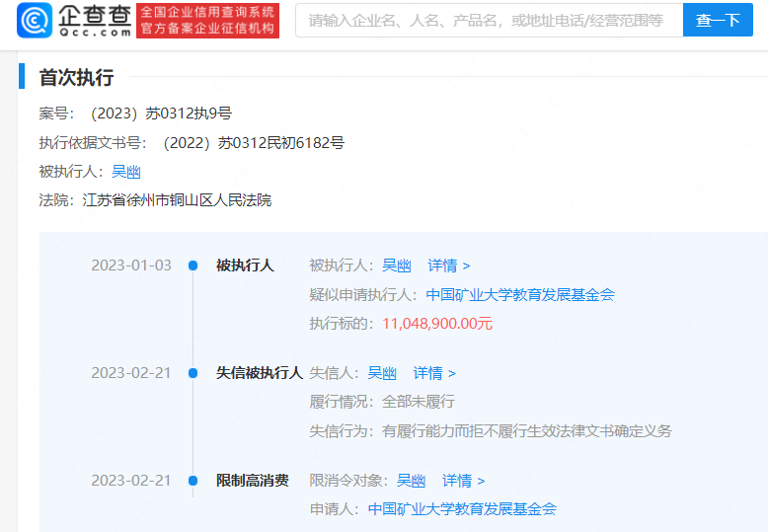Open 吴幽 link next to 被执行人 header field
Image resolution: width=768 pixels, height=532 pixels.
click(x=126, y=172)
